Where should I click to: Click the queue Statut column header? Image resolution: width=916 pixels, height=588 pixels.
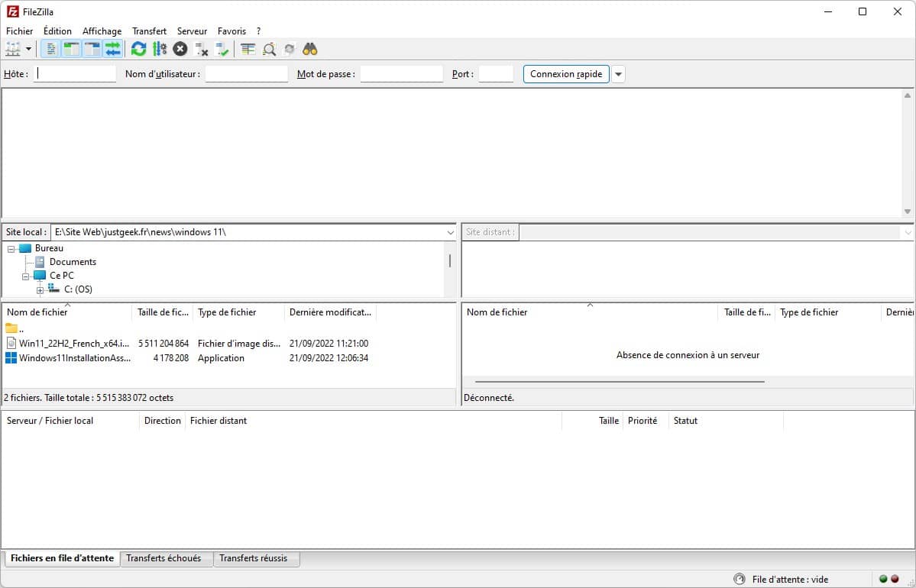click(726, 421)
